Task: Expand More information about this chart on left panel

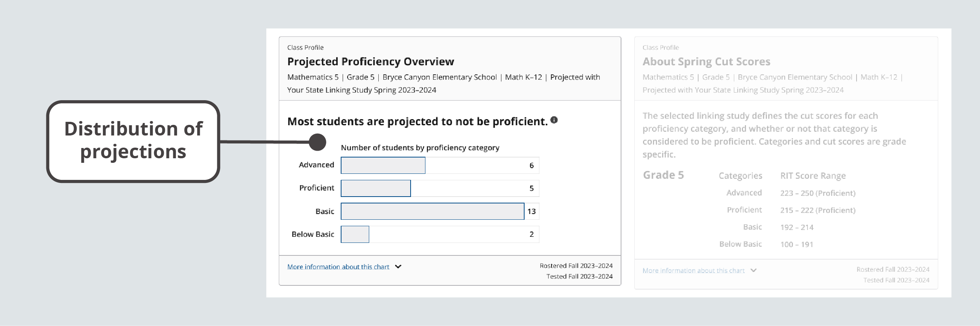Action: pyautogui.click(x=338, y=266)
